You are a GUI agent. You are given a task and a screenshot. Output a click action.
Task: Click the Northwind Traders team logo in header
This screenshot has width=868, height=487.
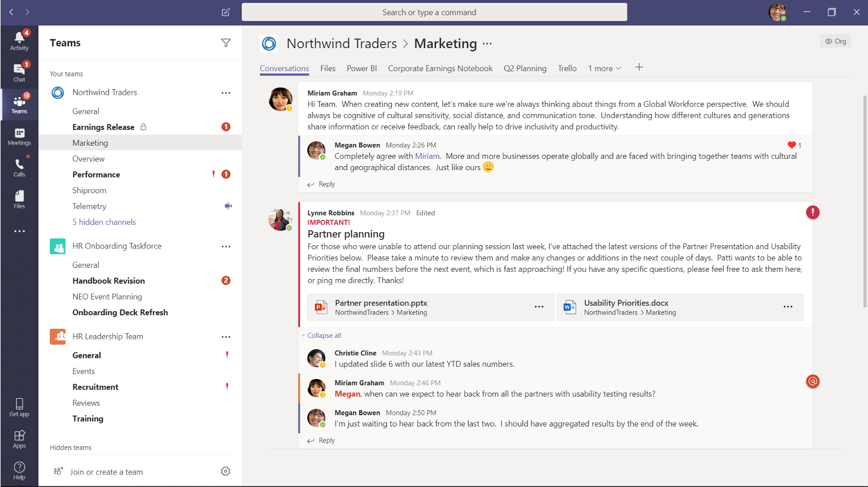[269, 44]
